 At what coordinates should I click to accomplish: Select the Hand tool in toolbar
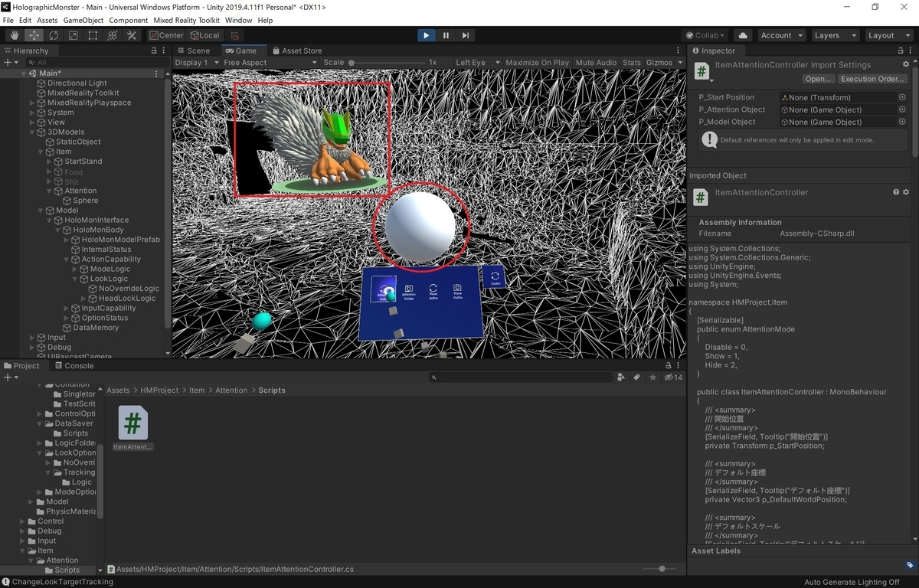pyautogui.click(x=15, y=35)
